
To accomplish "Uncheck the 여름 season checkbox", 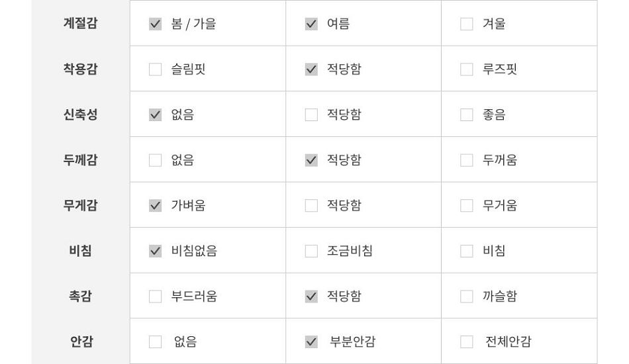I will point(311,24).
